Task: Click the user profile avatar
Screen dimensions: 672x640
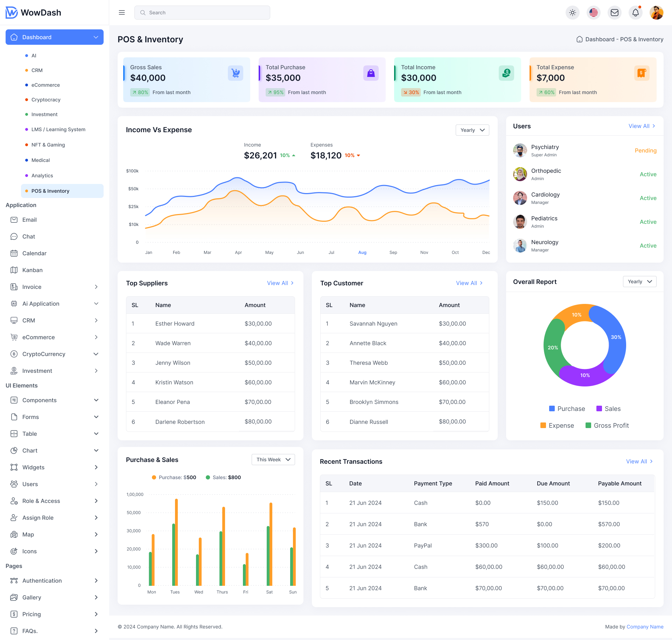Action: point(657,12)
